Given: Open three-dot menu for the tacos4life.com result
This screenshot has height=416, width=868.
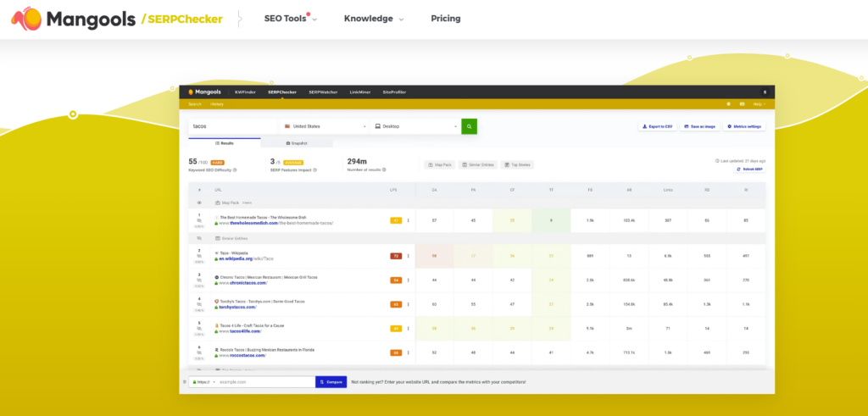Looking at the screenshot, I should [409, 328].
